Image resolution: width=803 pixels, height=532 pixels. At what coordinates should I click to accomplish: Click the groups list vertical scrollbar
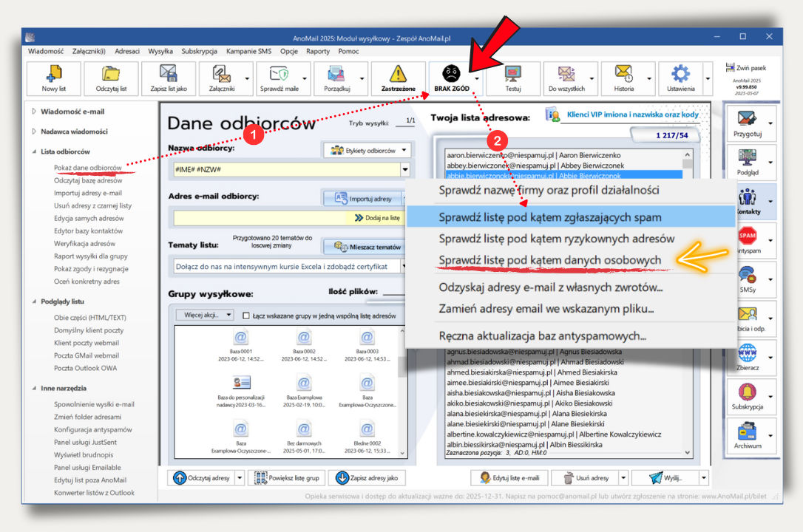pos(402,392)
